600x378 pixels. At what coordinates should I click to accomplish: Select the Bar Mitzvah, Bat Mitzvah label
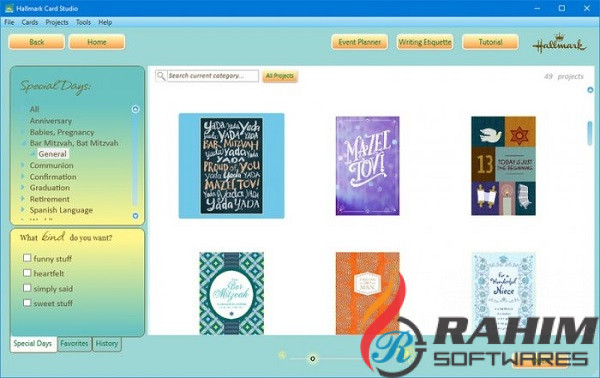pyautogui.click(x=74, y=143)
